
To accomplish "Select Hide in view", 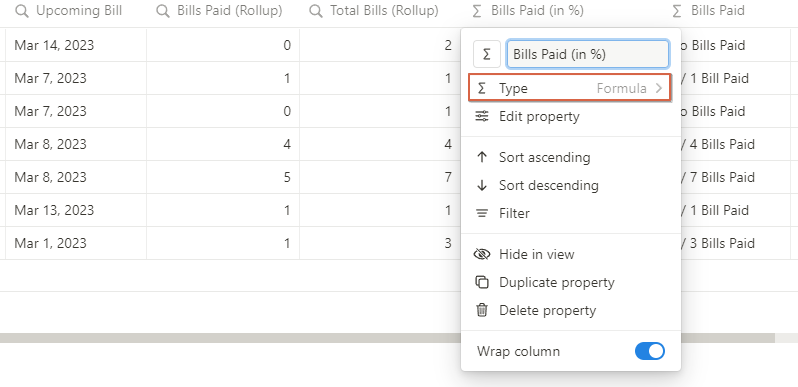I will [x=571, y=254].
